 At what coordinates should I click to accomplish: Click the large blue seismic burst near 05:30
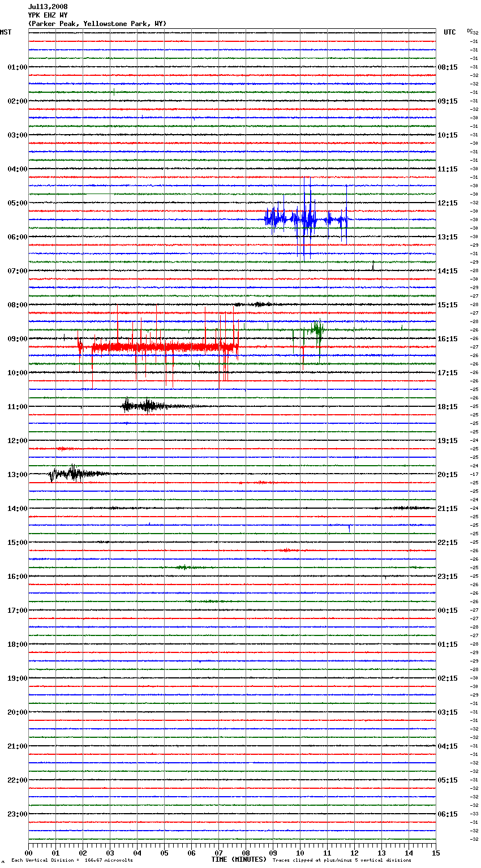click(306, 218)
